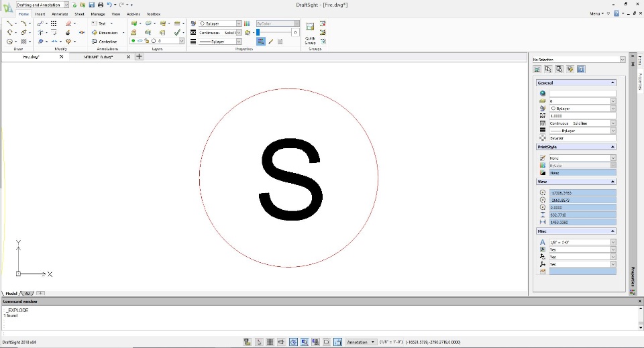Image resolution: width=644 pixels, height=348 pixels.
Task: Click the Annotation button in status bar
Action: pos(361,342)
